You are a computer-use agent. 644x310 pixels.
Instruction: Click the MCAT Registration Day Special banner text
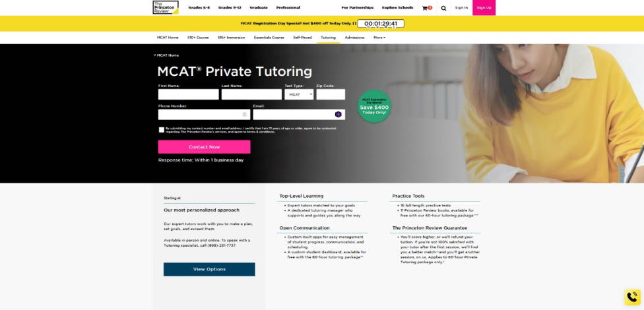click(x=298, y=23)
